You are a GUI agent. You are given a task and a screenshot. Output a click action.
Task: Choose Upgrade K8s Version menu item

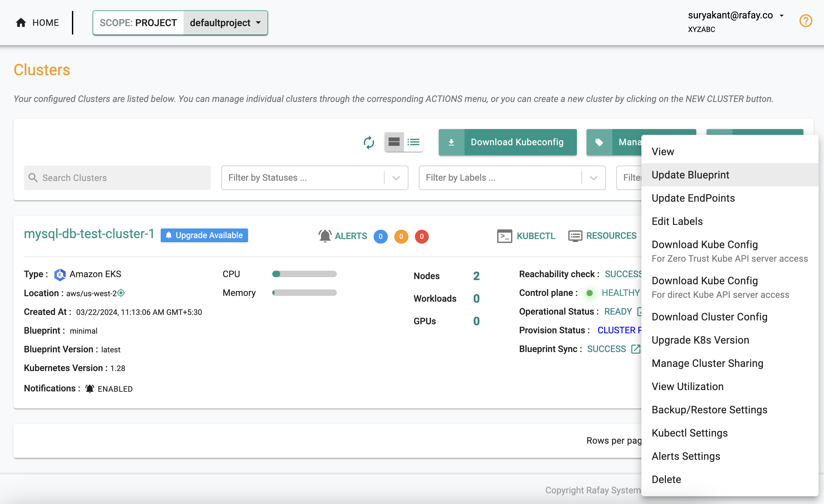click(x=730, y=340)
